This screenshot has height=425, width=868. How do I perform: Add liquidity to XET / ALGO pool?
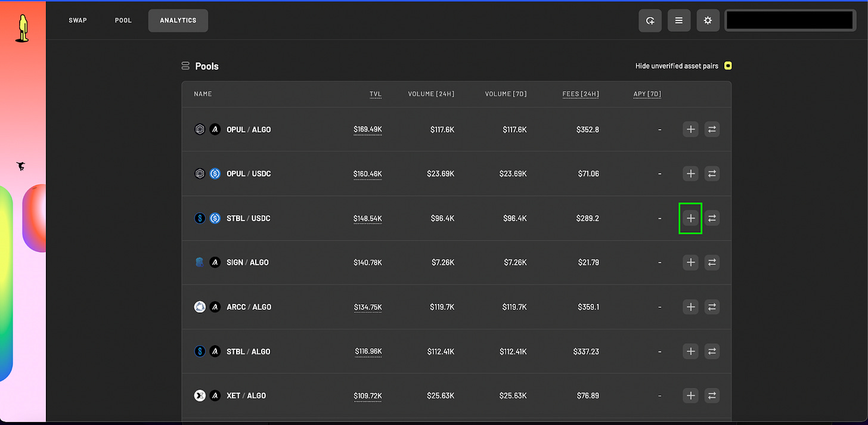[690, 395]
